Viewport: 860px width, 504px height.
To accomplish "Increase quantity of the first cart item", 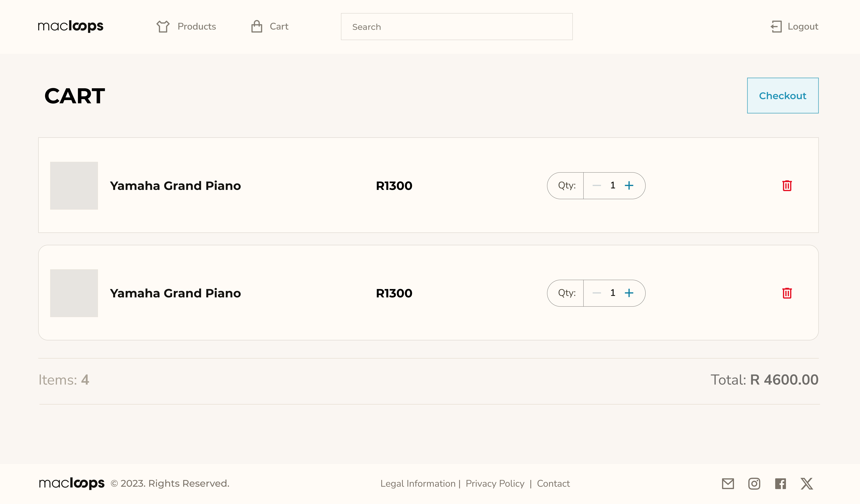I will tap(629, 186).
